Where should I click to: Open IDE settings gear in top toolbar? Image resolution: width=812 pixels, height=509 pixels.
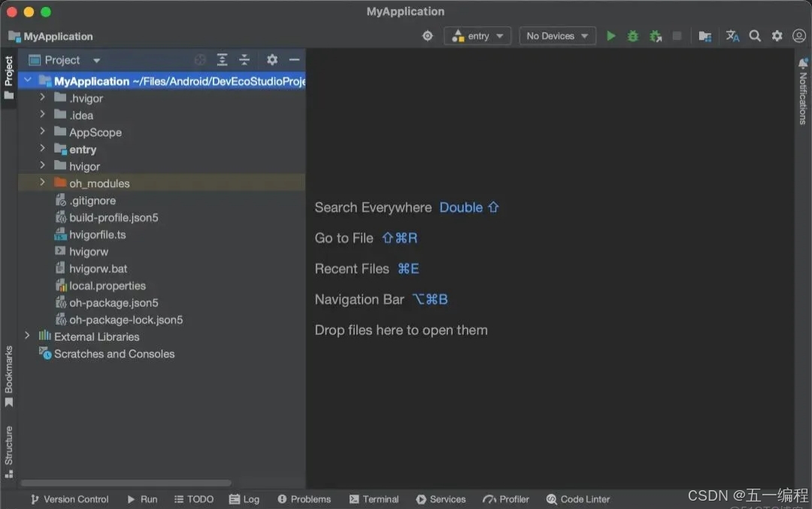pyautogui.click(x=777, y=36)
